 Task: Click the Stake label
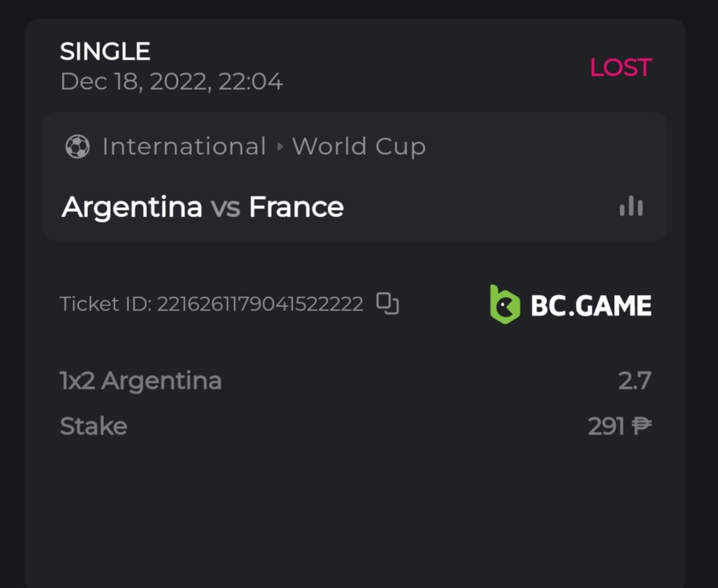click(94, 426)
